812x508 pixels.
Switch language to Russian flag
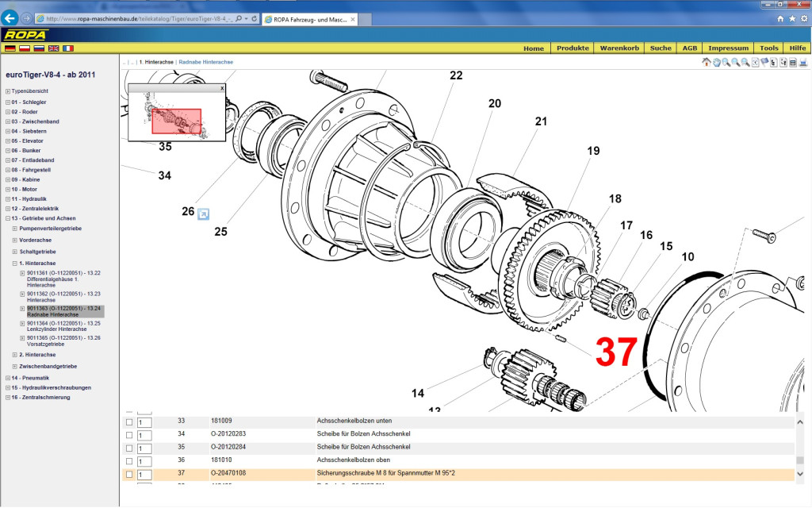(39, 48)
